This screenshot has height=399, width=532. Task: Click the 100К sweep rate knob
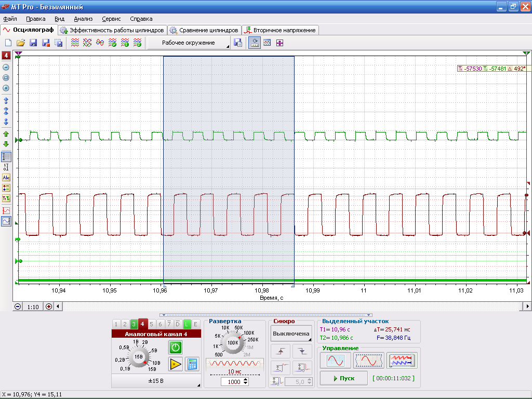click(x=233, y=343)
